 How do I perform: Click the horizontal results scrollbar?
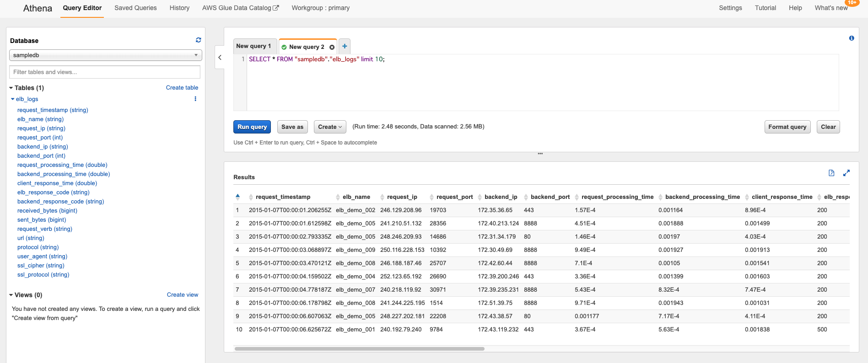click(x=359, y=349)
